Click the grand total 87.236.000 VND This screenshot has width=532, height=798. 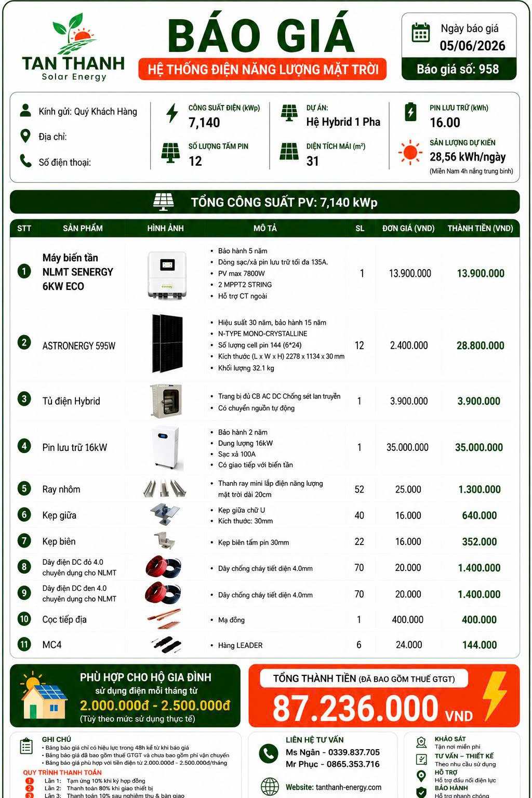pos(373,709)
